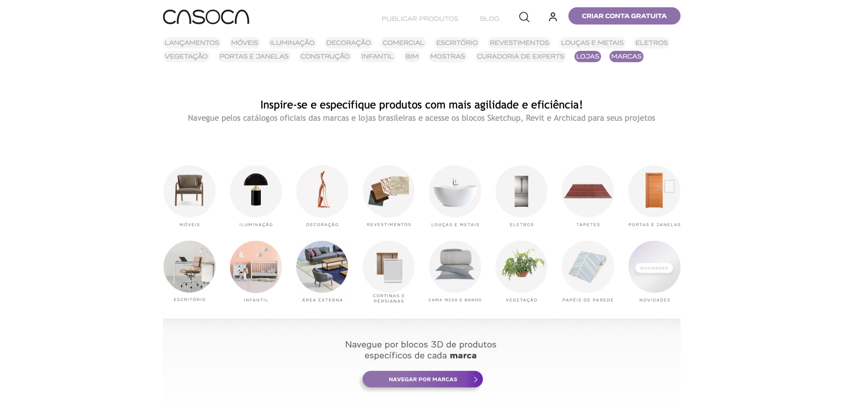Choose the Portas e Janelas door icon

pyautogui.click(x=654, y=191)
